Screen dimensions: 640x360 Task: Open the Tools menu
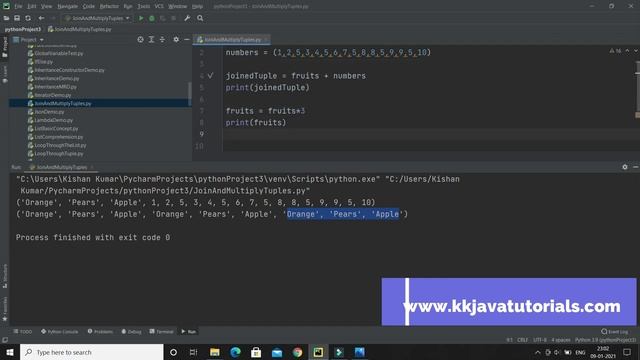(144, 6)
